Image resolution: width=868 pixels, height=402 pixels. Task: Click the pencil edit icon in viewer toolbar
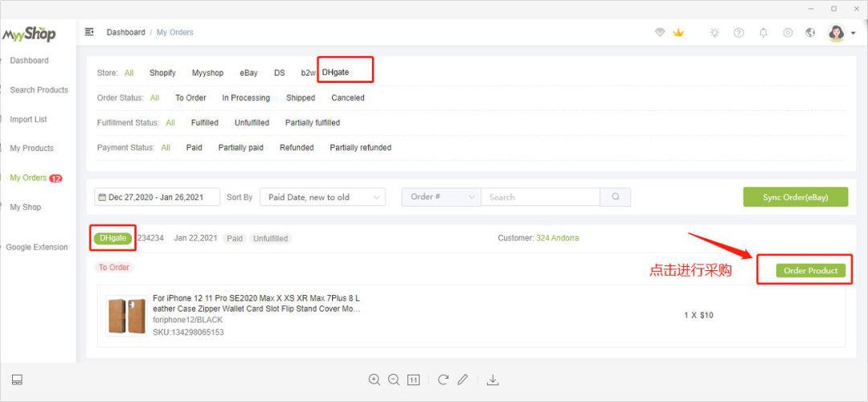click(463, 379)
